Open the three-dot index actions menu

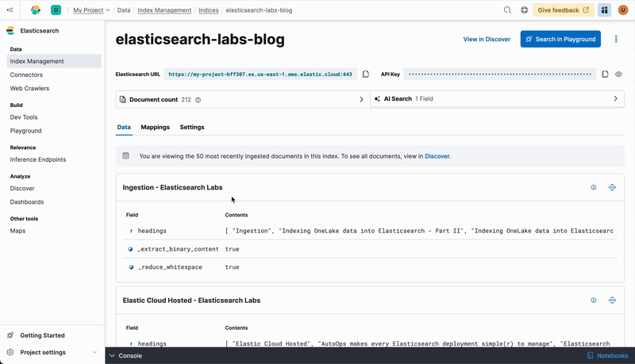point(616,39)
